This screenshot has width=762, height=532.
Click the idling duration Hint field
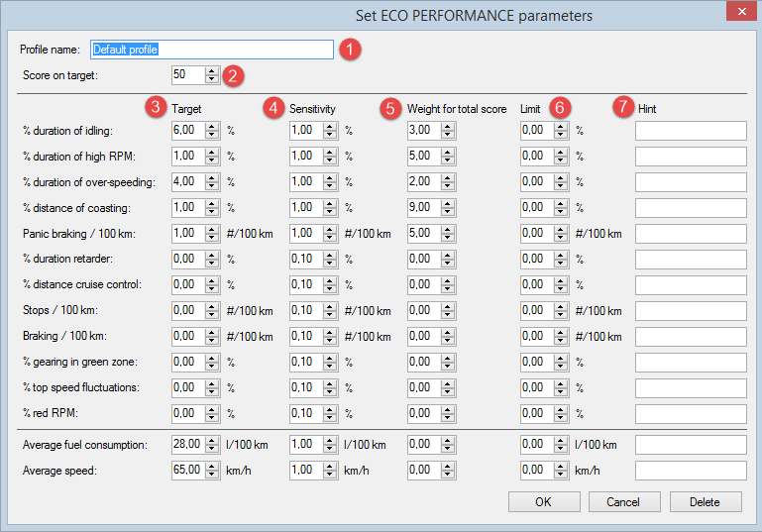pyautogui.click(x=690, y=130)
